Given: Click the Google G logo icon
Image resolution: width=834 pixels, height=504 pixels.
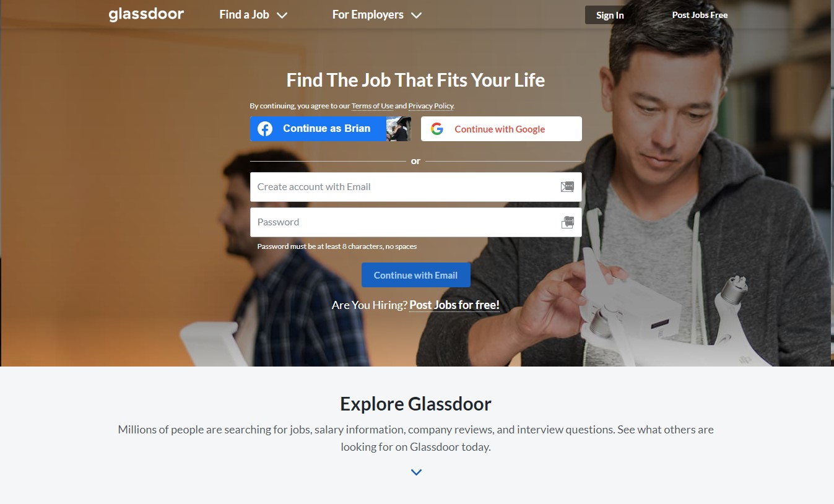Looking at the screenshot, I should 437,129.
